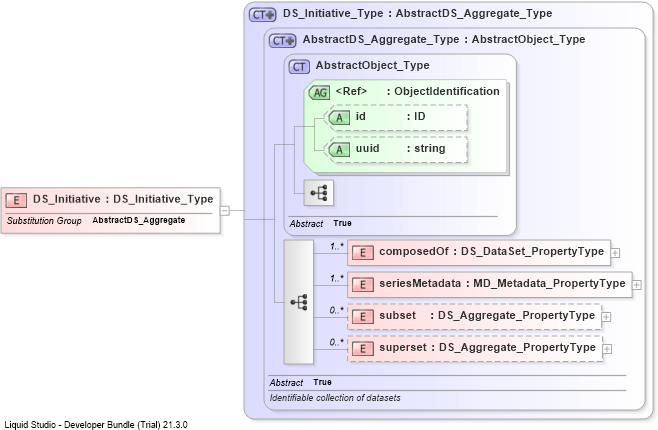The height and width of the screenshot is (430, 658).
Task: Click the 'Substitution Group' label
Action: pos(44,221)
